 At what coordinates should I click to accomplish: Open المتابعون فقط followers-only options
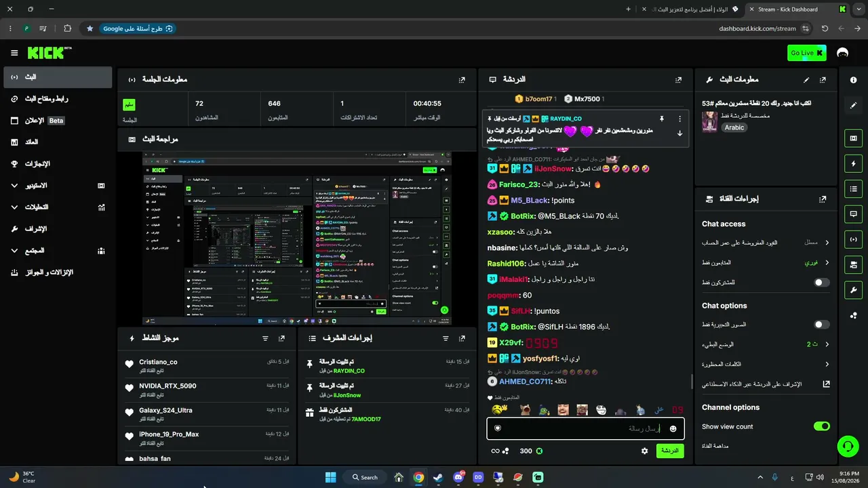coord(766,262)
